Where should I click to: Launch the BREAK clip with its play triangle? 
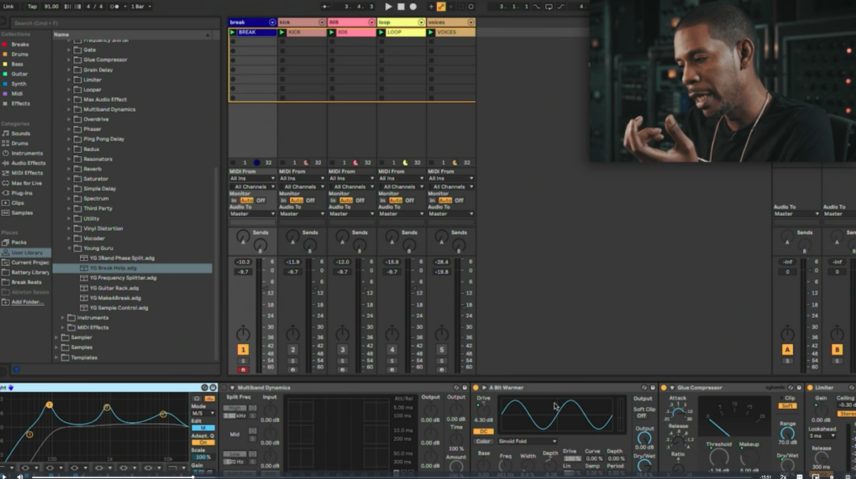pos(233,32)
